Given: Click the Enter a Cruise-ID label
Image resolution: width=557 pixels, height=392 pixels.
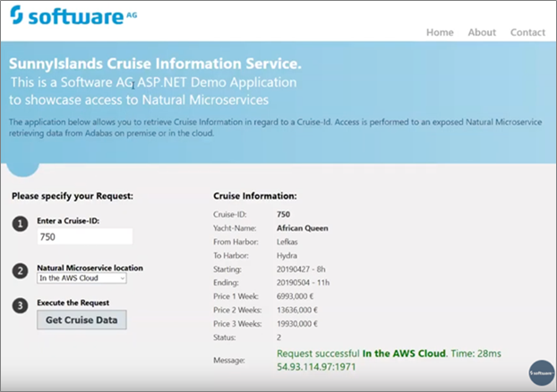Looking at the screenshot, I should click(68, 221).
